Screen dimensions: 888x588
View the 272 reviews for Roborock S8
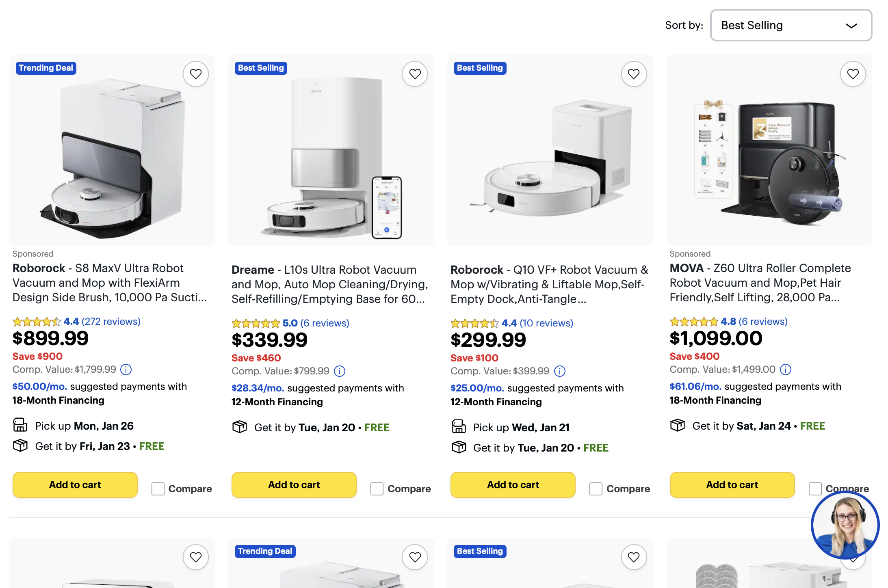pyautogui.click(x=111, y=322)
